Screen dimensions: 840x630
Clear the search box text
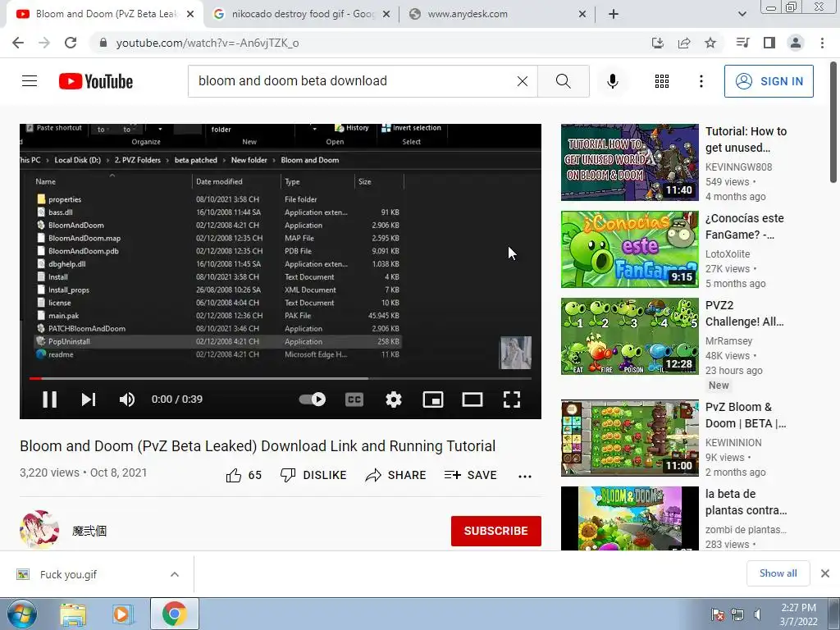point(523,81)
